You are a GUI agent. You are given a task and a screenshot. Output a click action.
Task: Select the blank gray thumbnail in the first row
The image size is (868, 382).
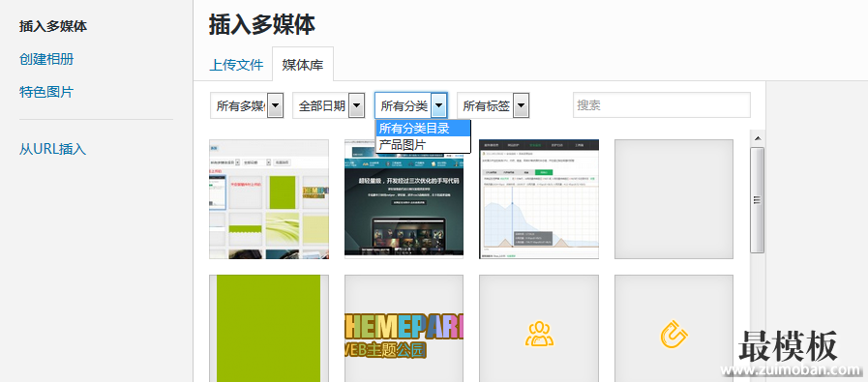coord(673,199)
